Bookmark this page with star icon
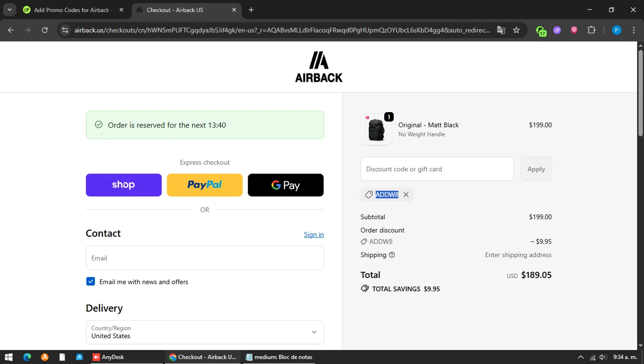The width and height of the screenshot is (644, 364). pyautogui.click(x=516, y=30)
